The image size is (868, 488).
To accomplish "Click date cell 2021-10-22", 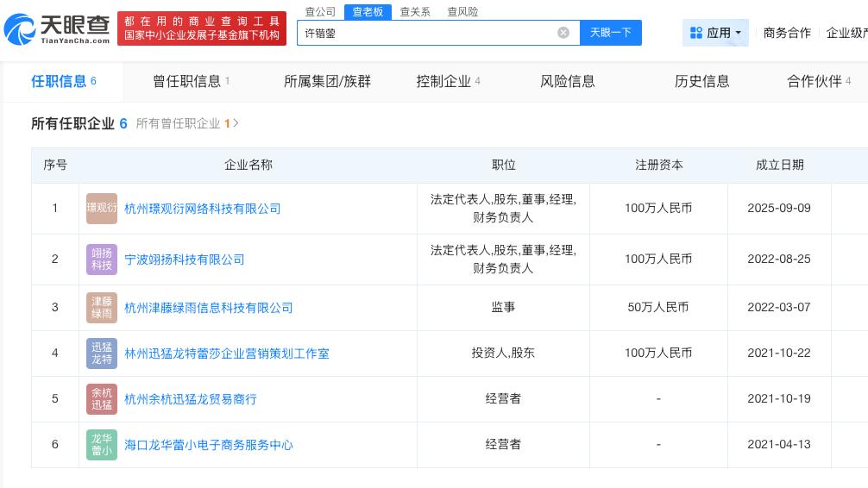I will [779, 353].
